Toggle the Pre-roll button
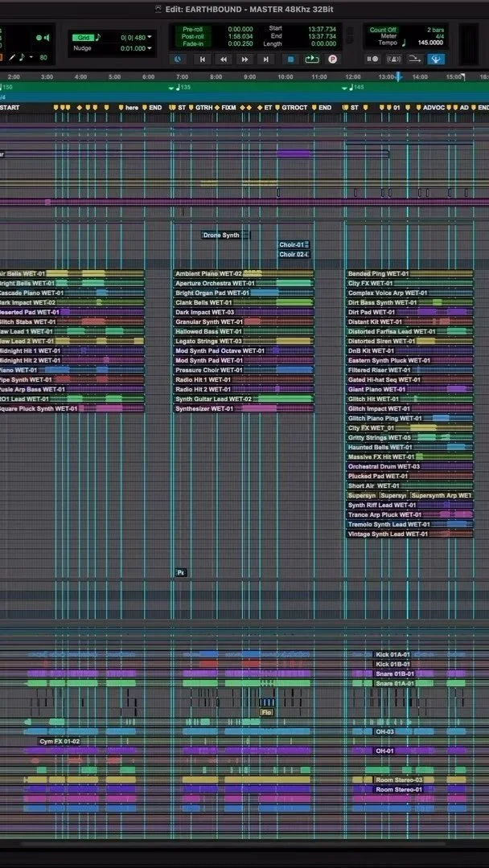Screen dimensions: 489x868 pos(191,30)
